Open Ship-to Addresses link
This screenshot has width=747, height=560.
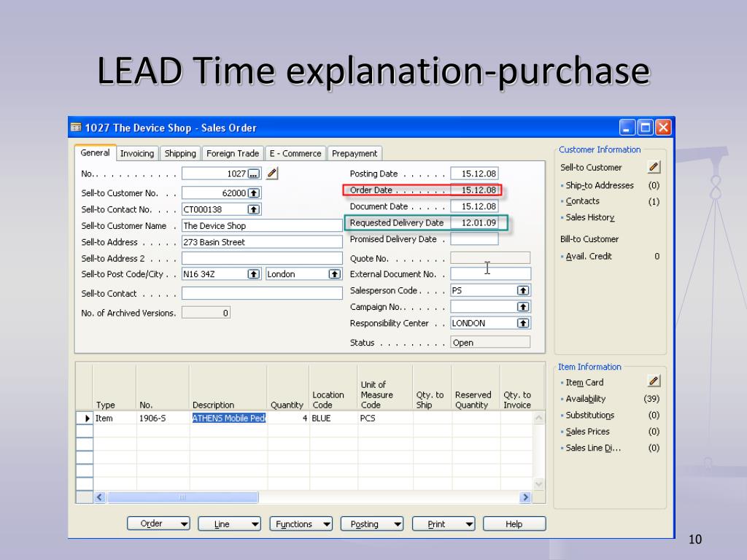coord(600,185)
